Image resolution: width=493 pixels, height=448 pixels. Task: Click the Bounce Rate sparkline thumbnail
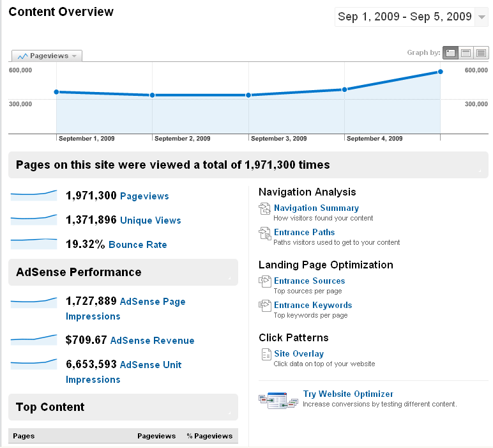click(x=34, y=244)
